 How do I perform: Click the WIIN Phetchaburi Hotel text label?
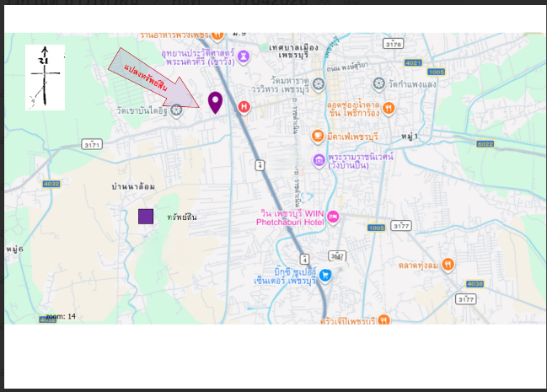(290, 217)
